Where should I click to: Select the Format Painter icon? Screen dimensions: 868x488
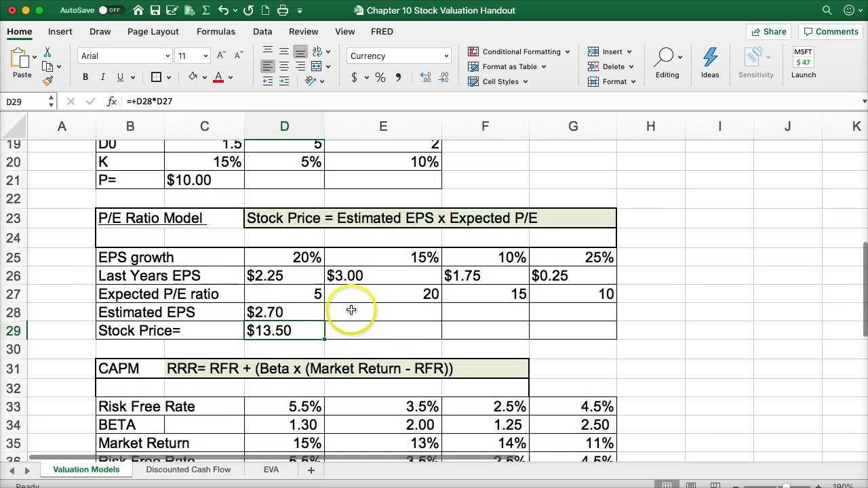tap(48, 81)
